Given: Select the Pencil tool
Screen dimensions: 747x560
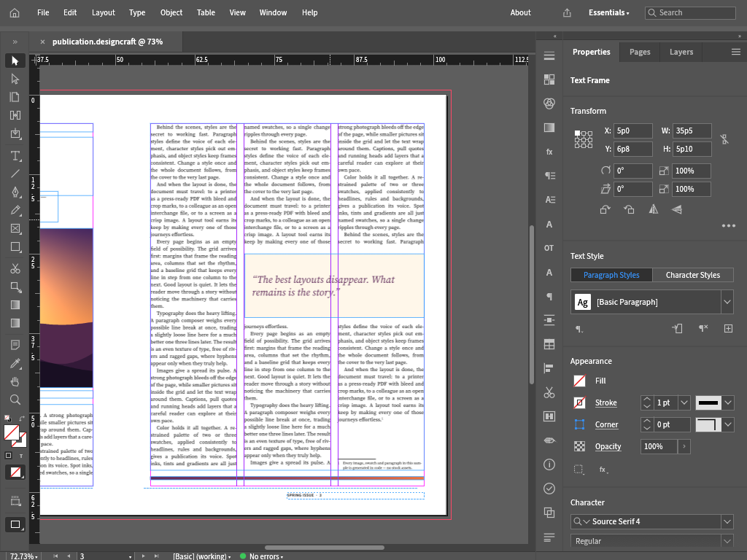Looking at the screenshot, I should [x=15, y=210].
